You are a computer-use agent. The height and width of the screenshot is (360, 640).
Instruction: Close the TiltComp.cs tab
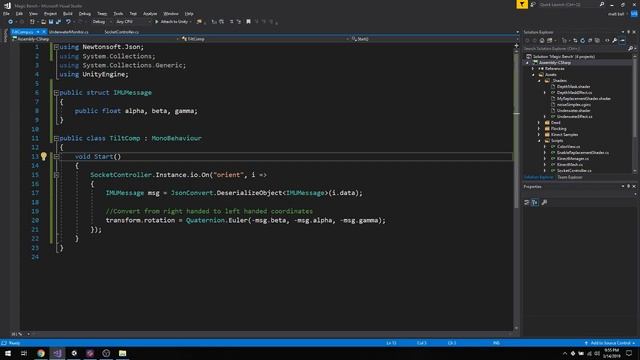click(x=44, y=32)
